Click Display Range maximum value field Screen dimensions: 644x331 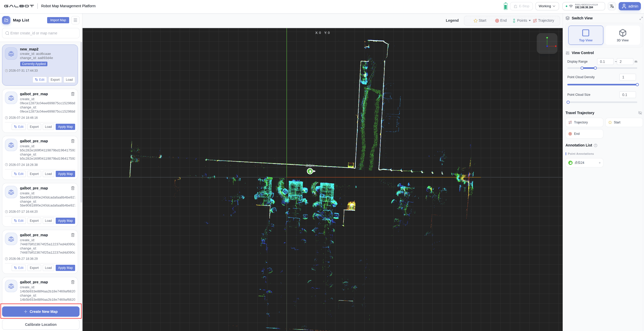[625, 62]
